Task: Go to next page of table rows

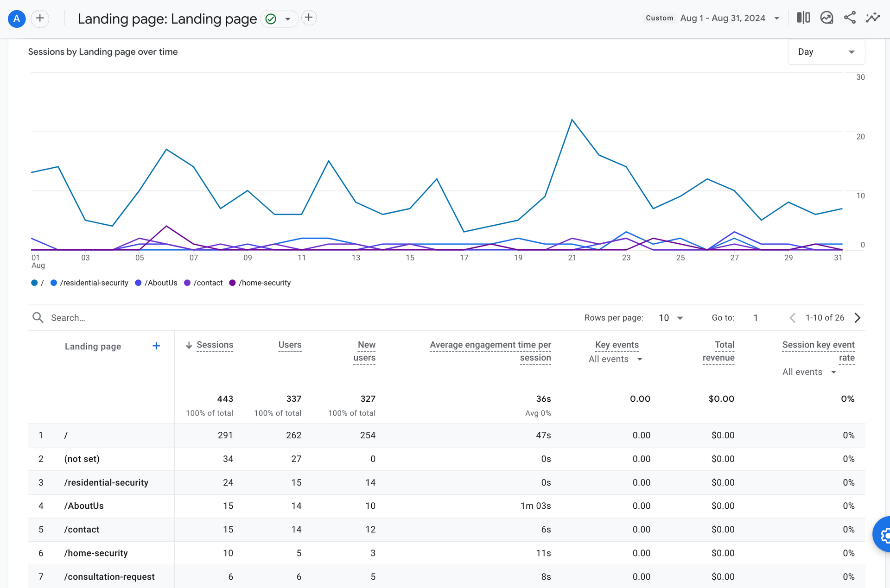Action: [858, 318]
